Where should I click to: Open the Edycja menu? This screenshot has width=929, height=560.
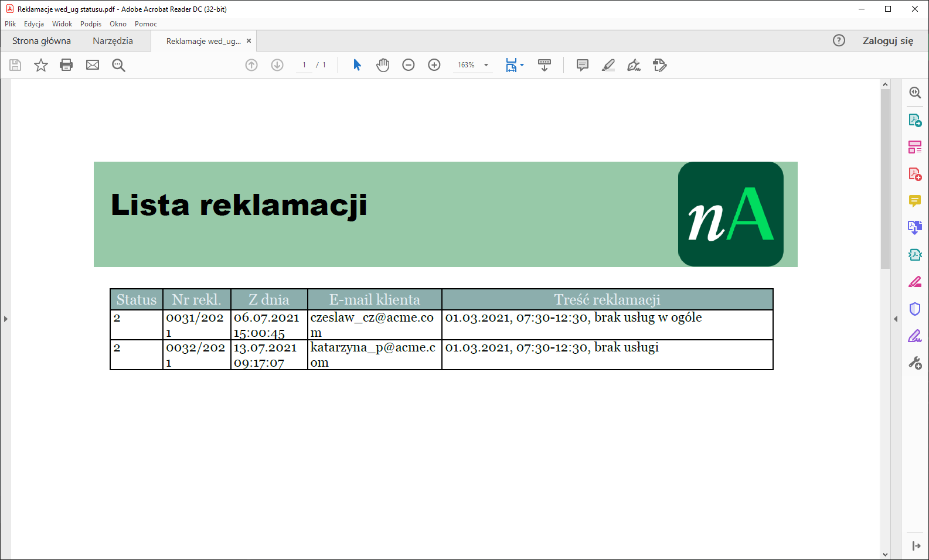click(x=33, y=24)
